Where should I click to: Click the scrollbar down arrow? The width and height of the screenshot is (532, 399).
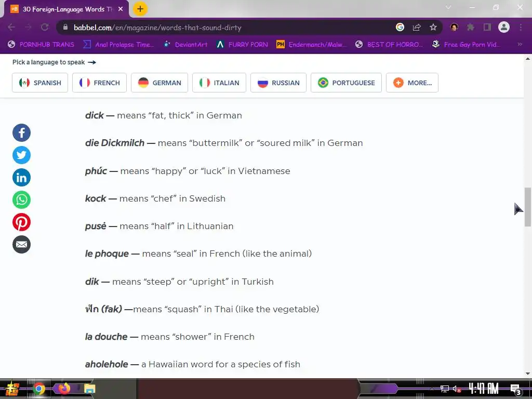(x=528, y=374)
